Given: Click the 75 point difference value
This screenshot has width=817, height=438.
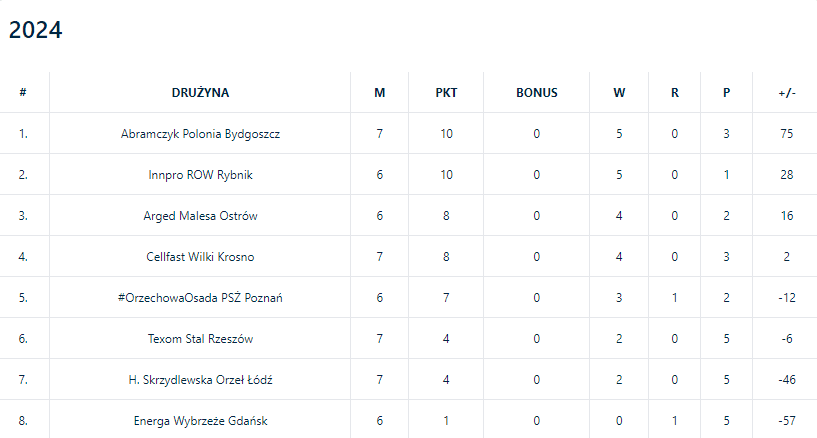Looking at the screenshot, I should (x=787, y=134).
